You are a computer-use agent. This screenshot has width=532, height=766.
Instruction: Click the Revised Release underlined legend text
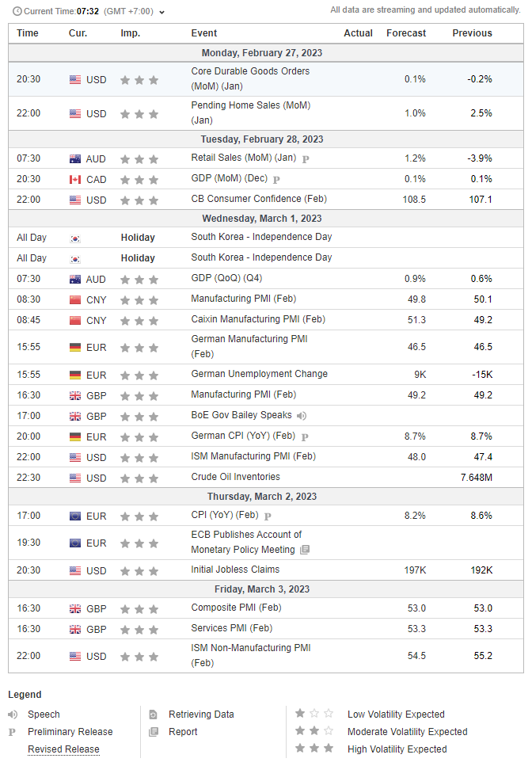pyautogui.click(x=63, y=749)
